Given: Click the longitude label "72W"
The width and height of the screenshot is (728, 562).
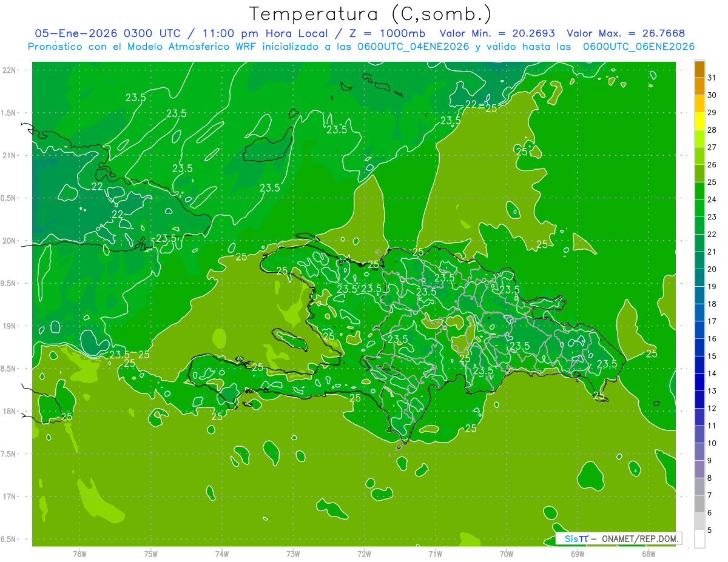Looking at the screenshot, I should coord(364,554).
